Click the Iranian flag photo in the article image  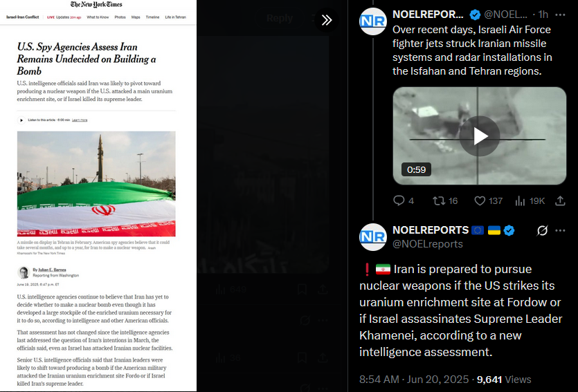click(x=96, y=184)
